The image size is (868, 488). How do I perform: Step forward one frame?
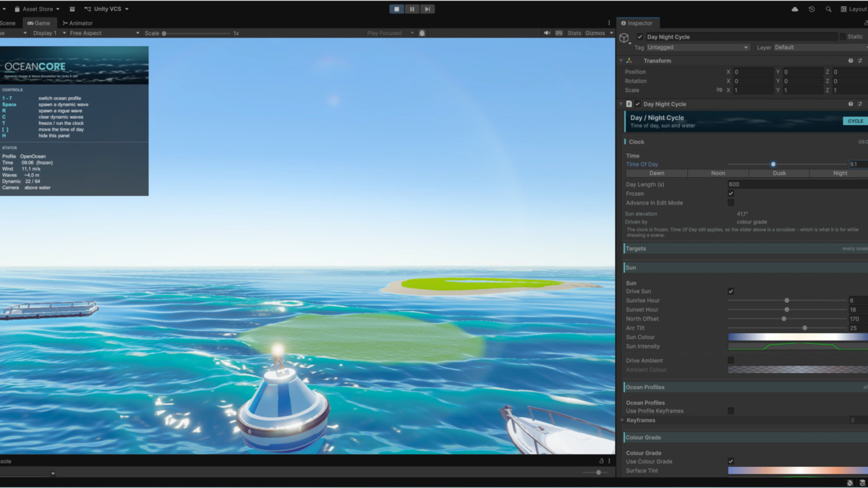click(x=427, y=9)
